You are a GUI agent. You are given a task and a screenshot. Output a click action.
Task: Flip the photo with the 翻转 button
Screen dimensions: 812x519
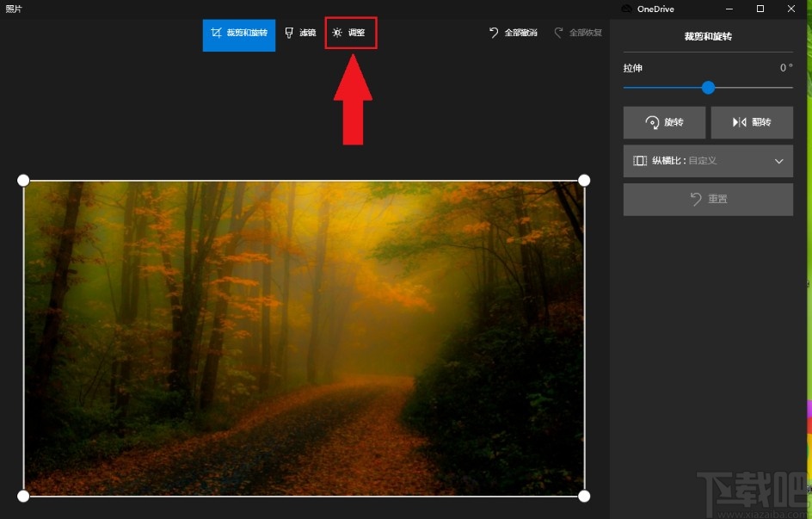752,123
